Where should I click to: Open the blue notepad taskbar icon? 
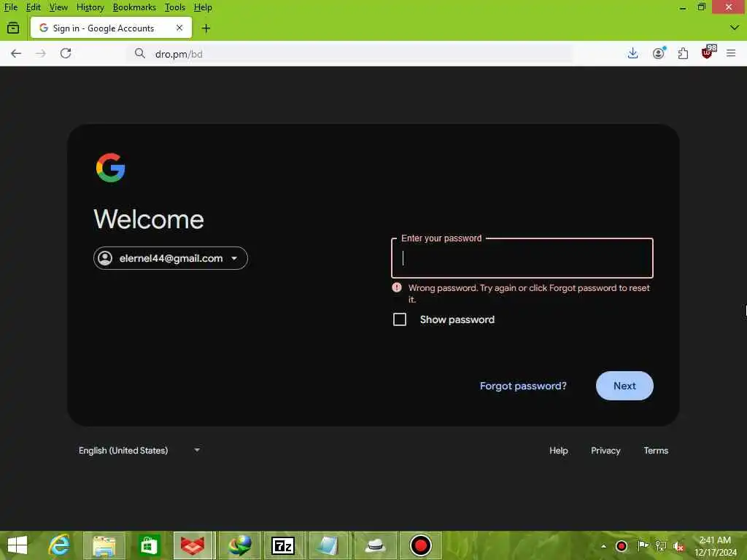click(329, 545)
